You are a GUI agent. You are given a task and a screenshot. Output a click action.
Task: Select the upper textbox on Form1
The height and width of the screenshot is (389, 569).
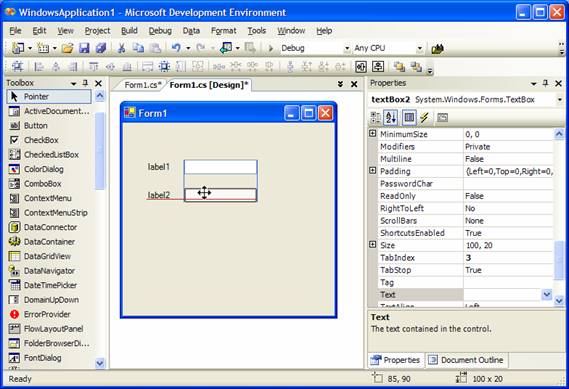(x=221, y=167)
